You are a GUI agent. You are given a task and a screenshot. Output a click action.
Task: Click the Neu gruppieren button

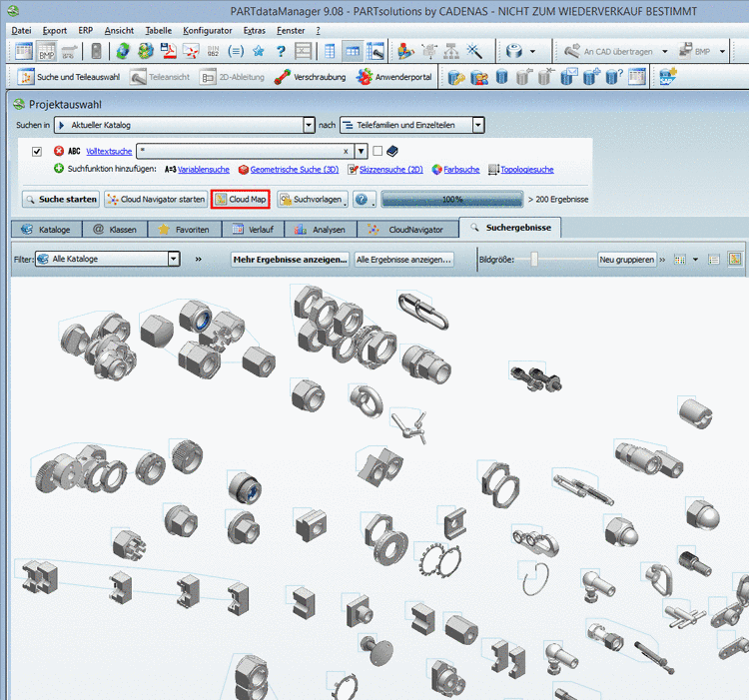[627, 260]
